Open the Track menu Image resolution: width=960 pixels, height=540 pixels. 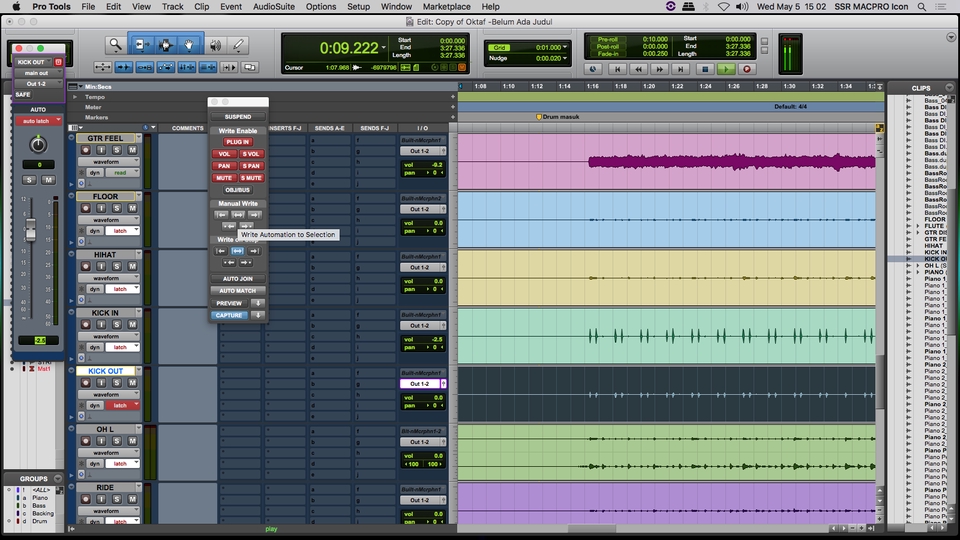tap(173, 7)
